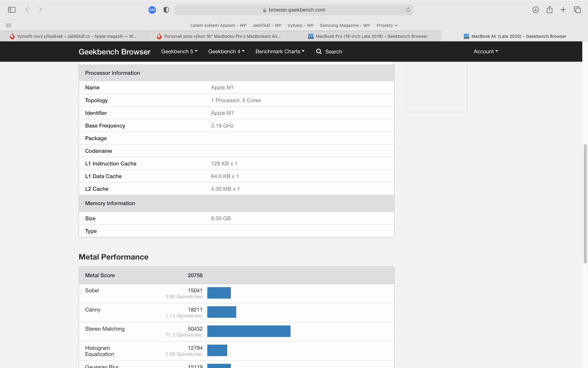The image size is (588, 368).
Task: Click the Apple M1 value in the Name row
Action: point(222,87)
